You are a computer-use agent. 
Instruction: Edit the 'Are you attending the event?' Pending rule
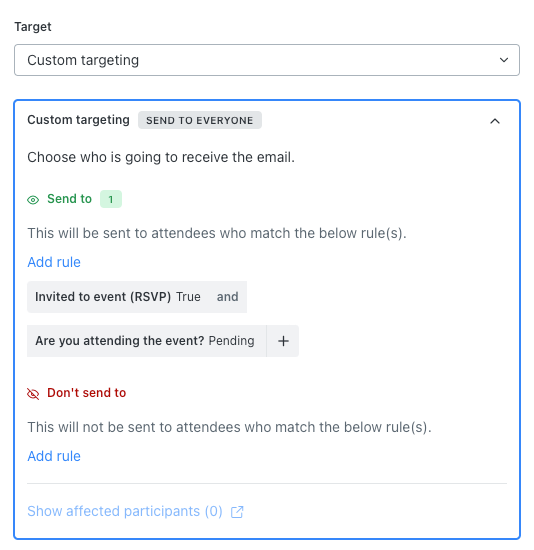[147, 341]
